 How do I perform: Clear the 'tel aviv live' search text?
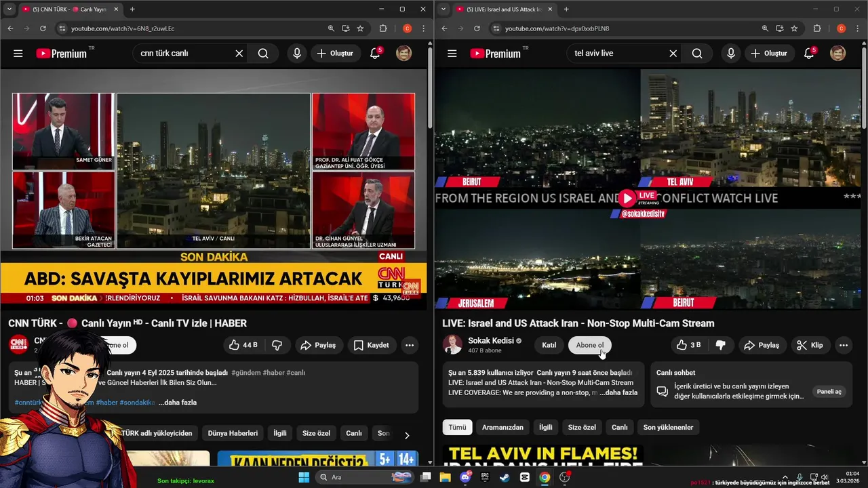673,54
